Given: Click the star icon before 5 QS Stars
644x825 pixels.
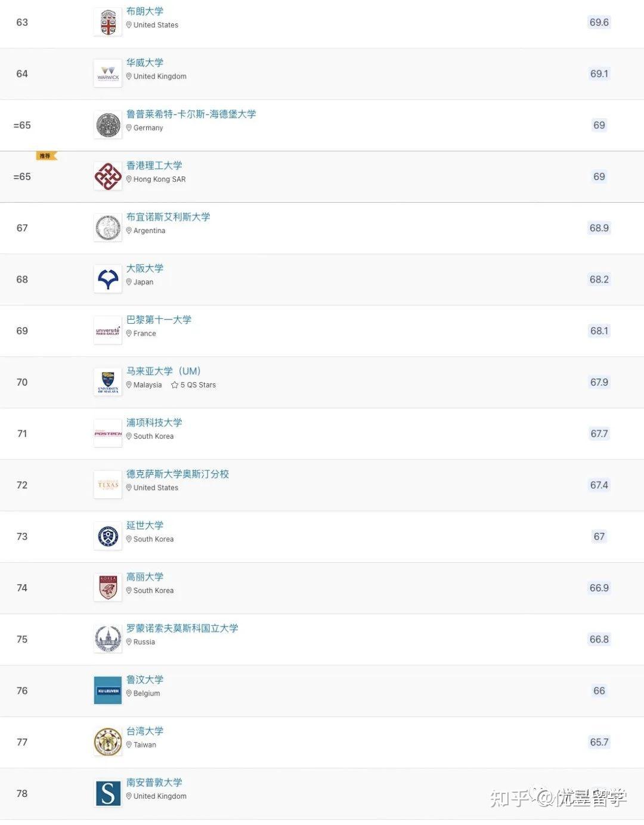Looking at the screenshot, I should pyautogui.click(x=174, y=384).
